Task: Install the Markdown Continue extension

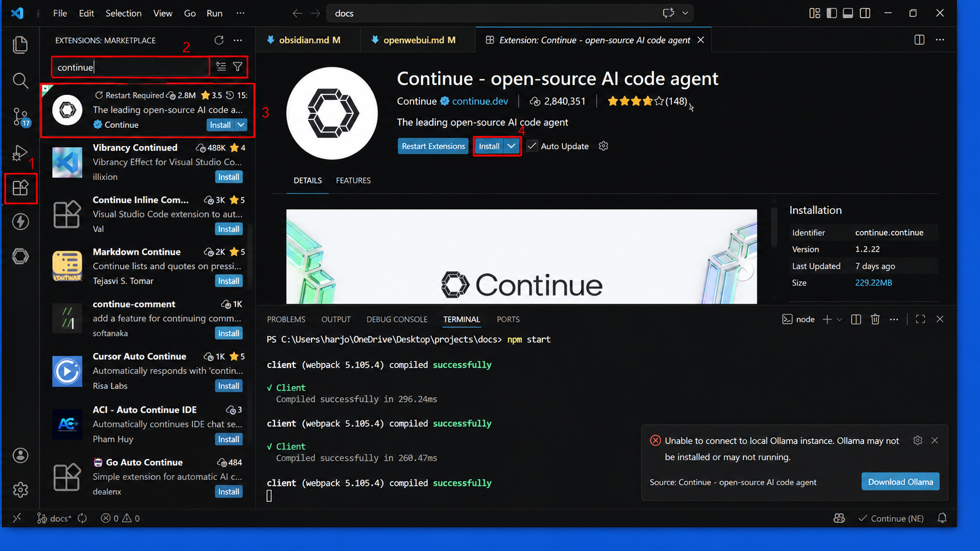Action: (228, 281)
